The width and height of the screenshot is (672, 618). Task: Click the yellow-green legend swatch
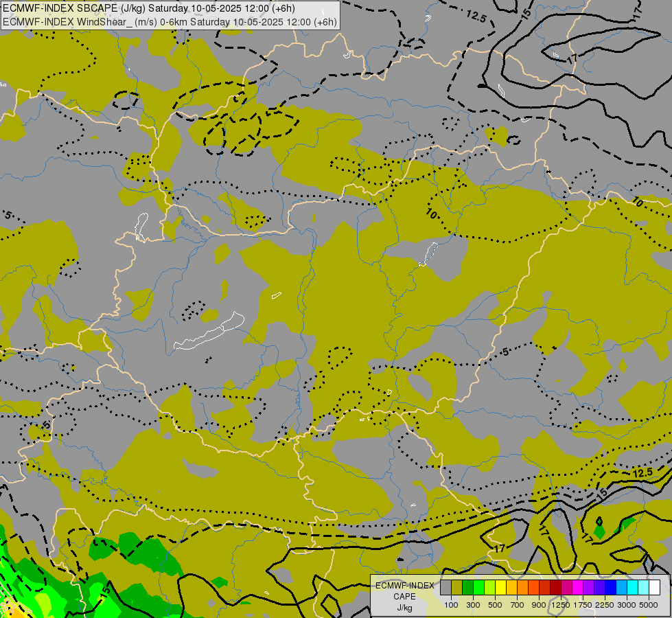point(489,588)
